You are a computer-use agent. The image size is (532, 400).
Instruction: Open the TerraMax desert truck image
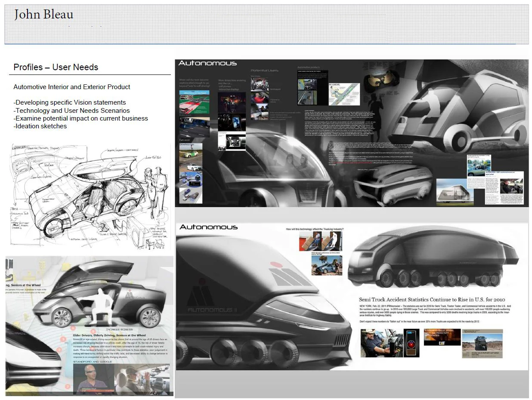click(x=482, y=344)
